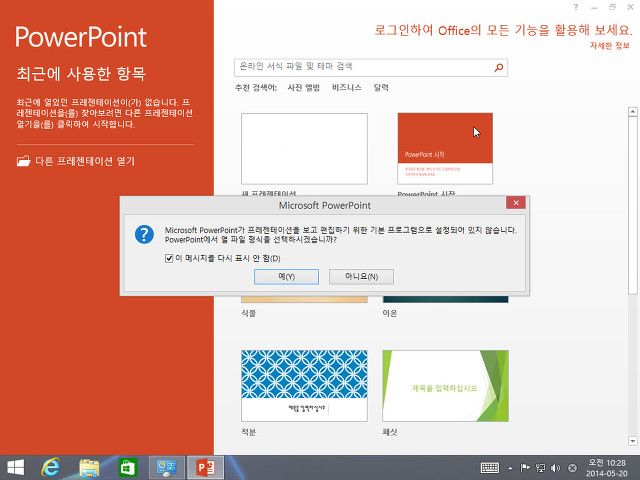Click the open folder icon in sidebar
This screenshot has width=640, height=480.
point(23,161)
